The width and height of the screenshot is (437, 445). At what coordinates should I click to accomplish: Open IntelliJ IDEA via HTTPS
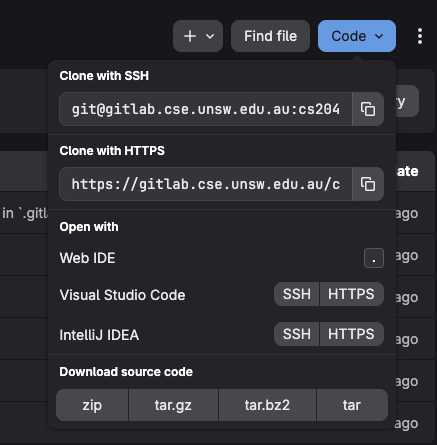tap(352, 334)
